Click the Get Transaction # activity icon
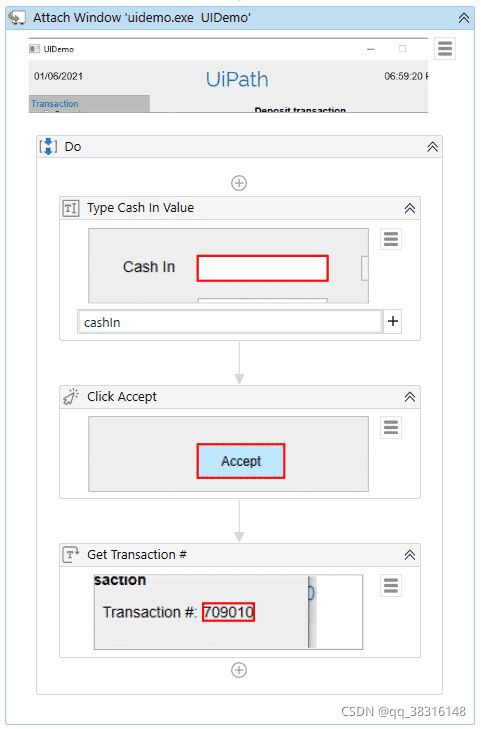 [x=71, y=554]
